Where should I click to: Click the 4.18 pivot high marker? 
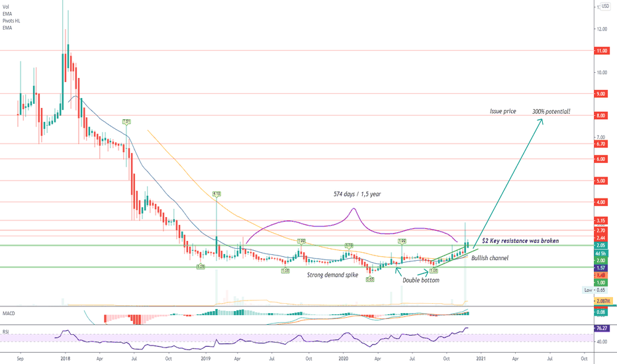pyautogui.click(x=216, y=194)
